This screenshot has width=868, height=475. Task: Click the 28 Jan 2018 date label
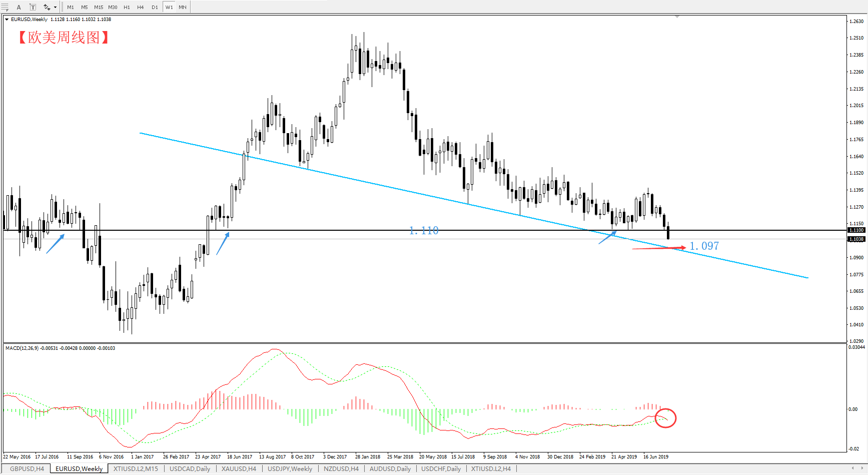(368, 457)
